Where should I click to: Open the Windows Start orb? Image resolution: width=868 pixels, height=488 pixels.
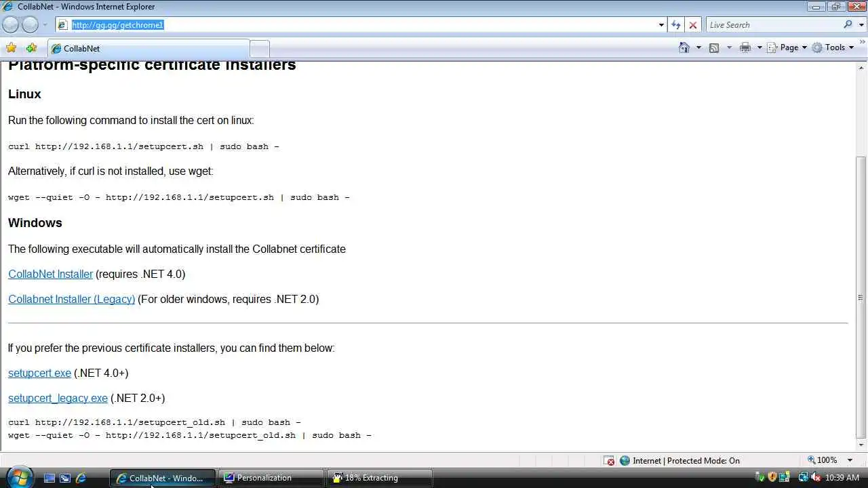[20, 476]
